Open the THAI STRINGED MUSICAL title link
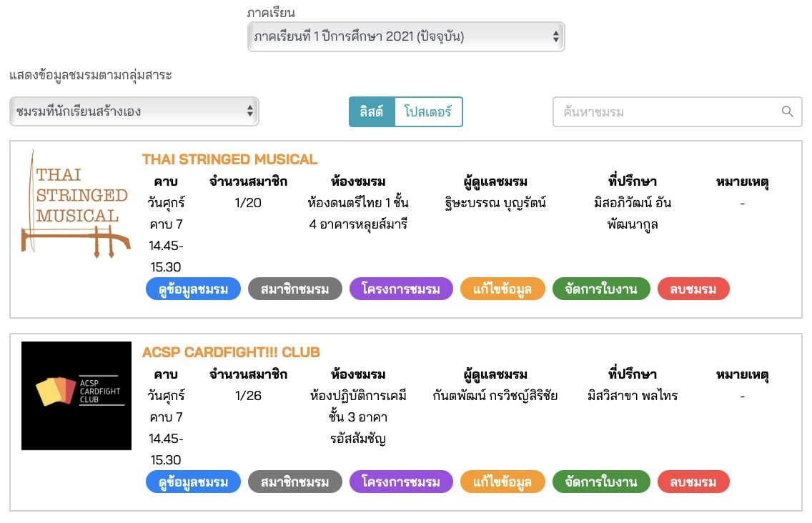The image size is (812, 523). [x=229, y=159]
